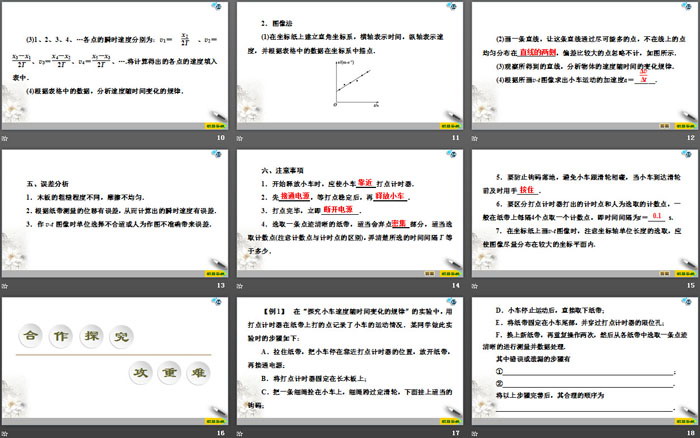Click slide number label 15
This screenshot has width=700, height=438.
[691, 285]
